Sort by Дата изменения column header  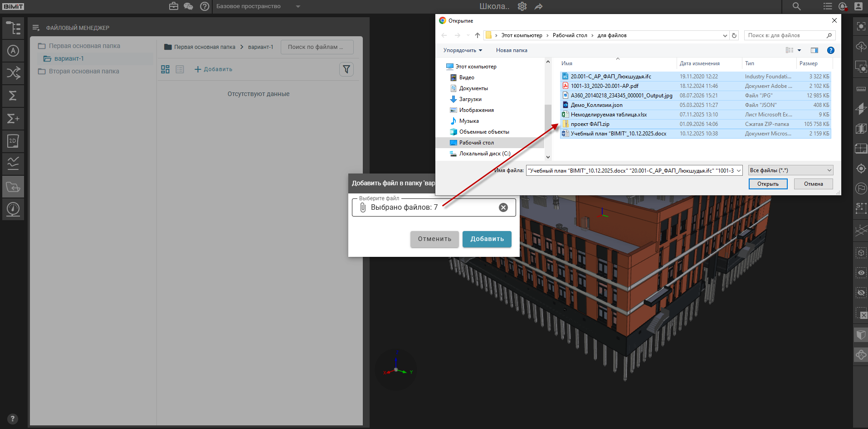(699, 63)
